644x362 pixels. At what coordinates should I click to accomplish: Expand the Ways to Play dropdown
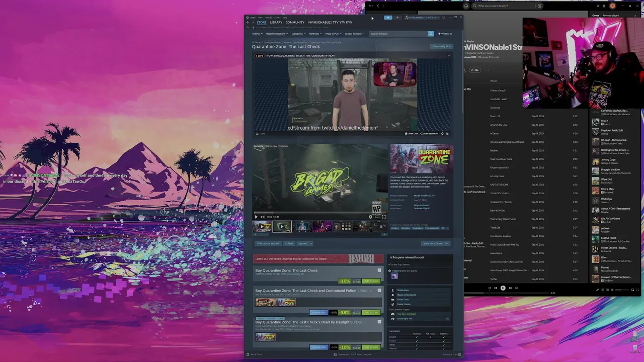(334, 34)
